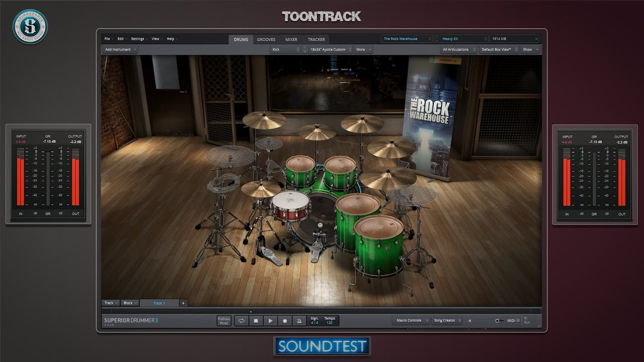Screen dimensions: 644x362
Task: Open the Help menu
Action: click(x=172, y=39)
